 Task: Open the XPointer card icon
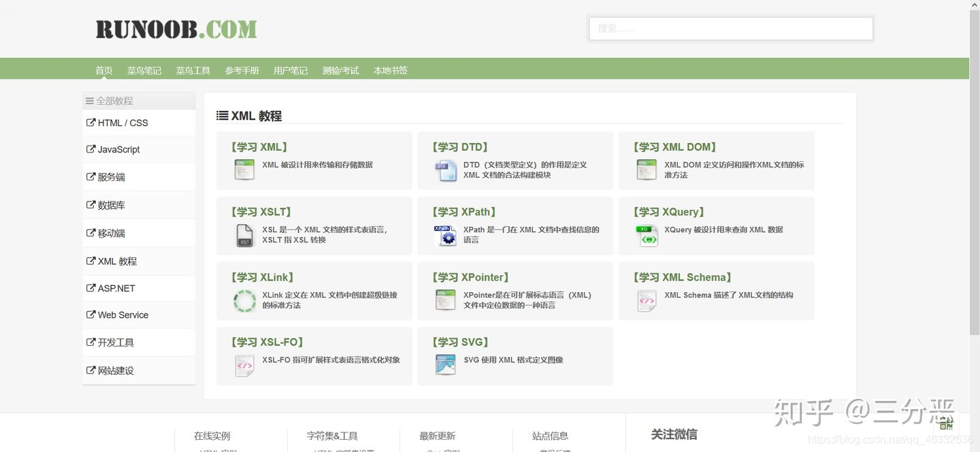click(x=446, y=300)
